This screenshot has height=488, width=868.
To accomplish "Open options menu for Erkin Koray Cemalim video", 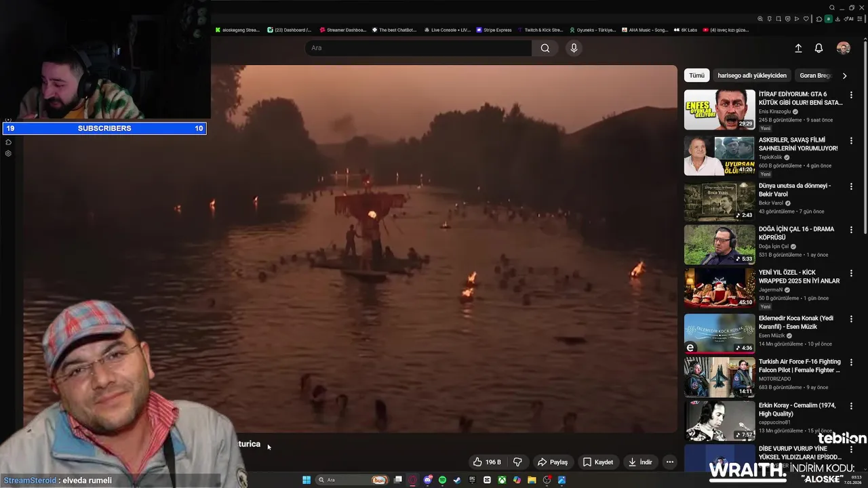I will pyautogui.click(x=851, y=406).
